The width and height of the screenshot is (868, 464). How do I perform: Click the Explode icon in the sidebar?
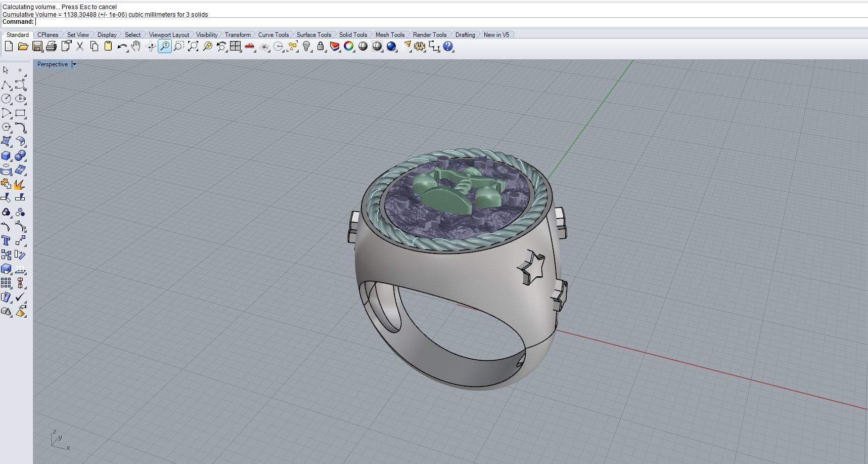point(20,184)
